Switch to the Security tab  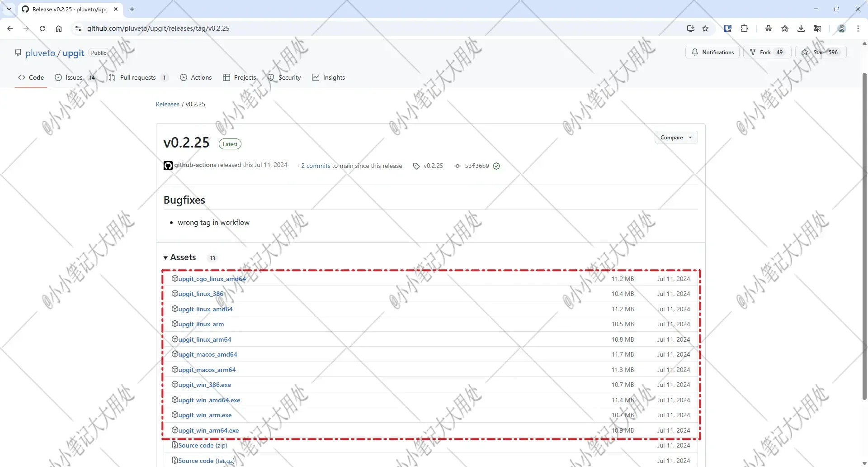(284, 77)
